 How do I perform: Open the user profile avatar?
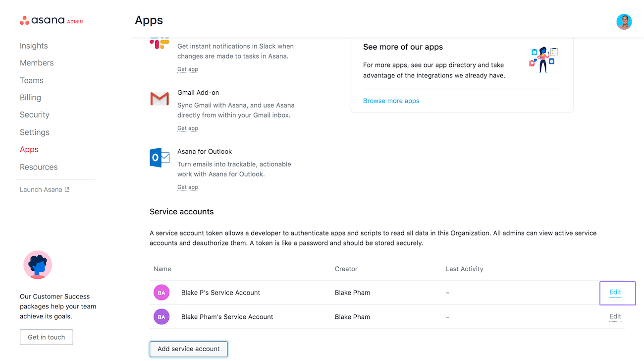pos(624,22)
